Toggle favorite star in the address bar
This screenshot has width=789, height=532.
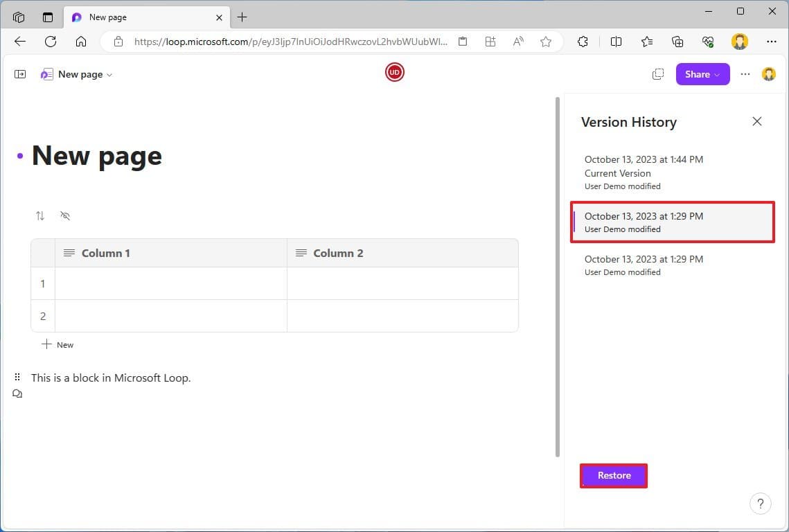pyautogui.click(x=546, y=42)
